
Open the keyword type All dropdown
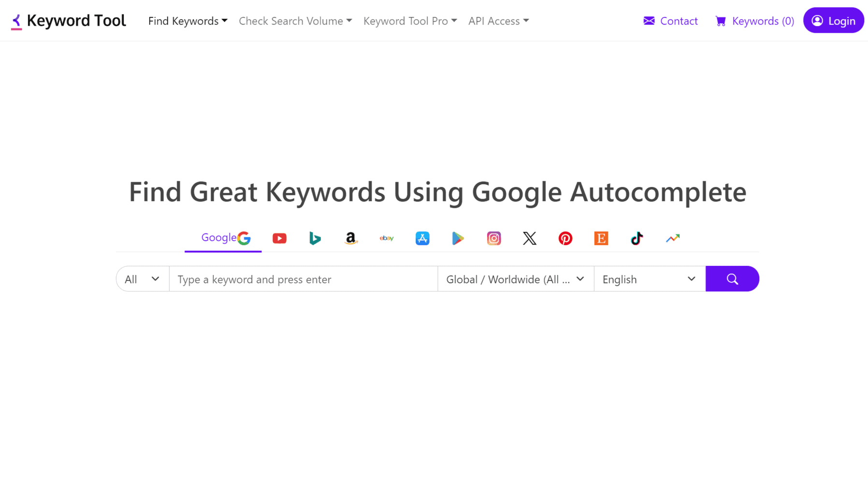click(142, 279)
